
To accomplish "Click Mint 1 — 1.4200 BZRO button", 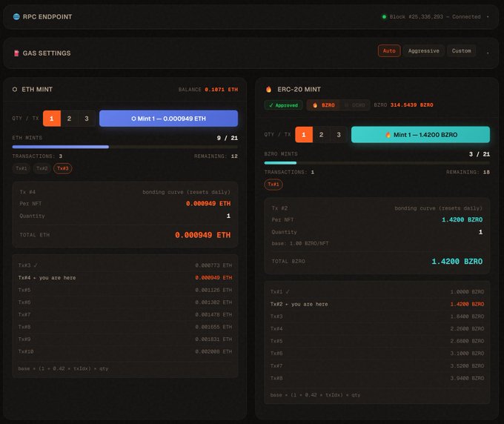I will 420,135.
